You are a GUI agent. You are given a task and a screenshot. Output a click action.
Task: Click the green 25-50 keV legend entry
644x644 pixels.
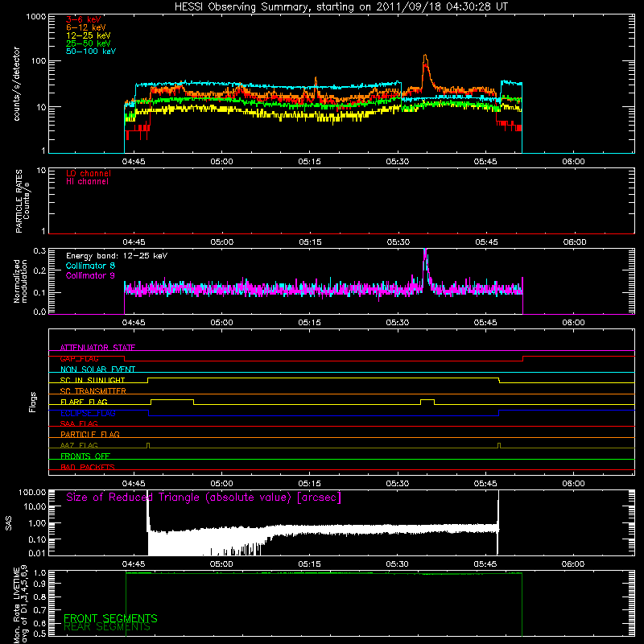click(x=89, y=43)
